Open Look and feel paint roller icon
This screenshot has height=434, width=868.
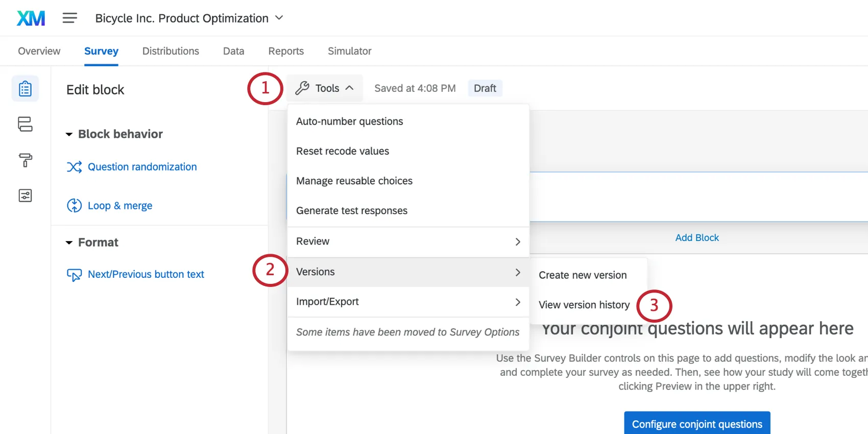[x=25, y=160]
